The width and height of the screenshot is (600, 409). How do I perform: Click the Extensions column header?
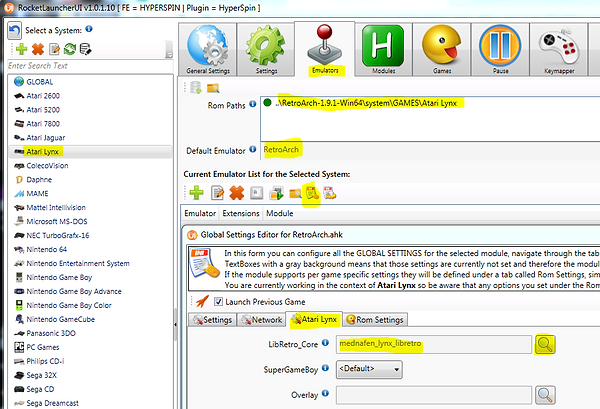tap(241, 213)
